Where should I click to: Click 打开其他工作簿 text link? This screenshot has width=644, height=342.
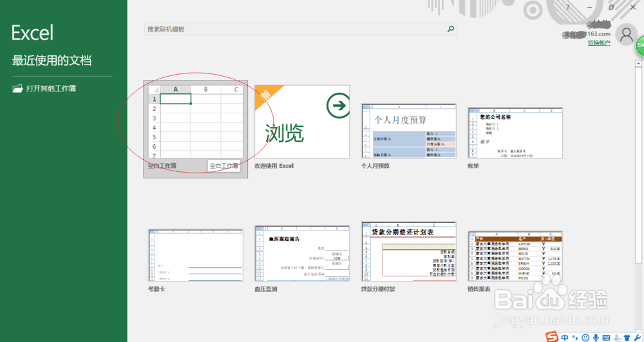click(x=51, y=88)
